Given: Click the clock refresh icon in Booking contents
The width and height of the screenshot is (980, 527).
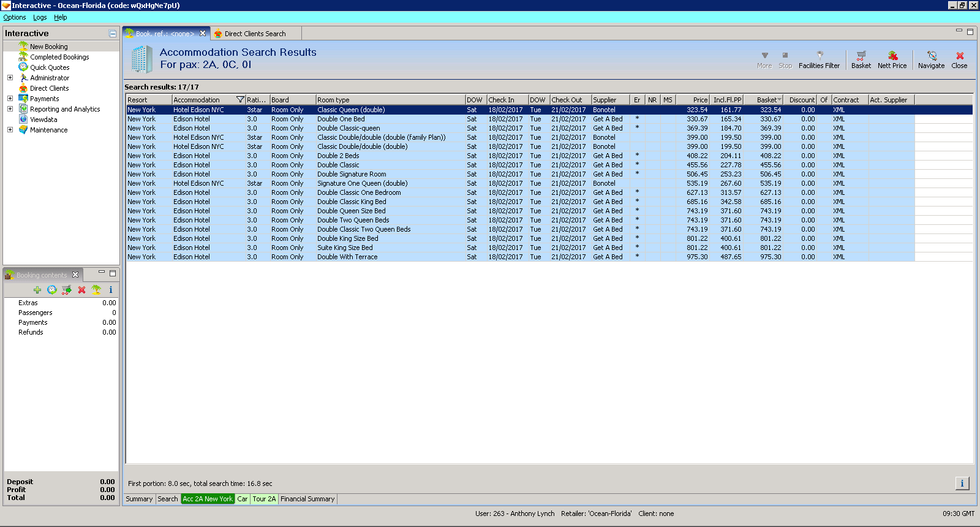Looking at the screenshot, I should point(52,290).
